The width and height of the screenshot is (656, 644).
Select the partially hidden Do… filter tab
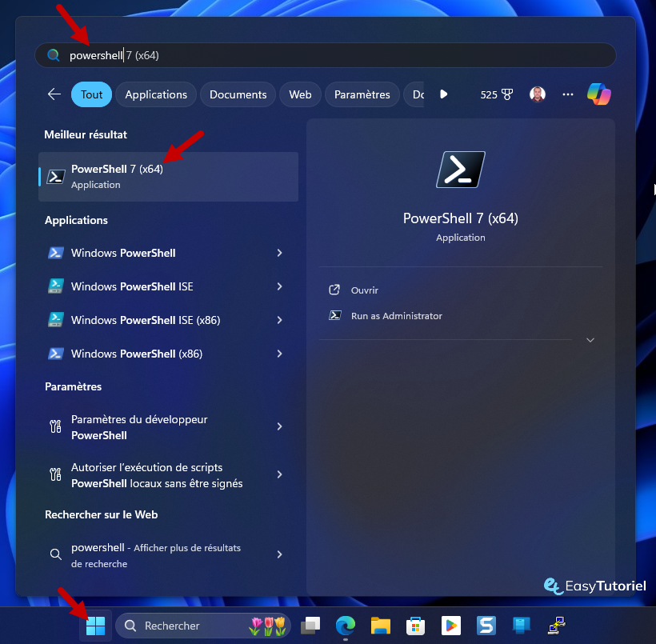tap(414, 94)
